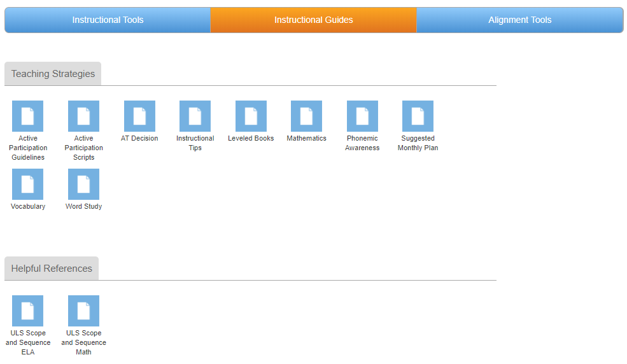Click the 'Mathematics' text label
This screenshot has height=364, width=627.
click(x=306, y=138)
